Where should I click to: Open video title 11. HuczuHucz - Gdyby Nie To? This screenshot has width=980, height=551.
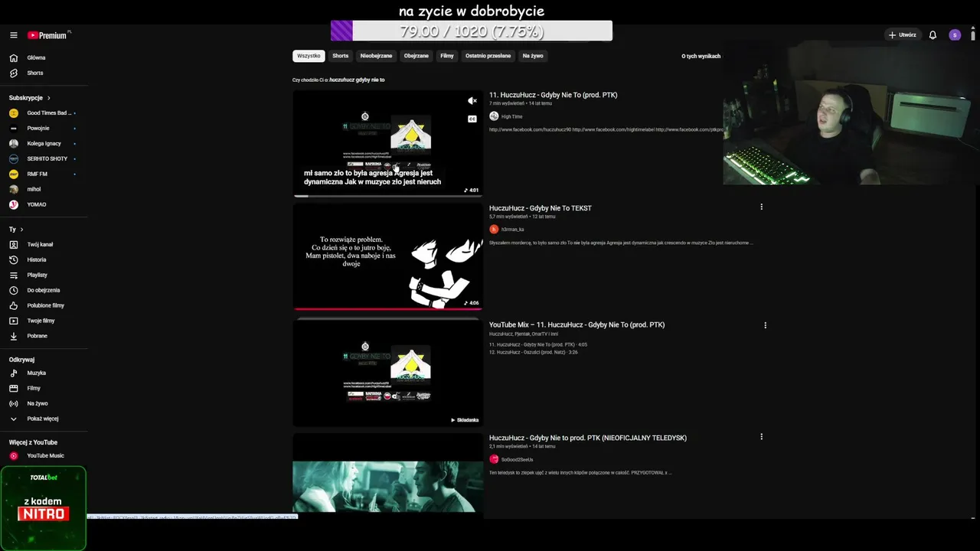(554, 95)
